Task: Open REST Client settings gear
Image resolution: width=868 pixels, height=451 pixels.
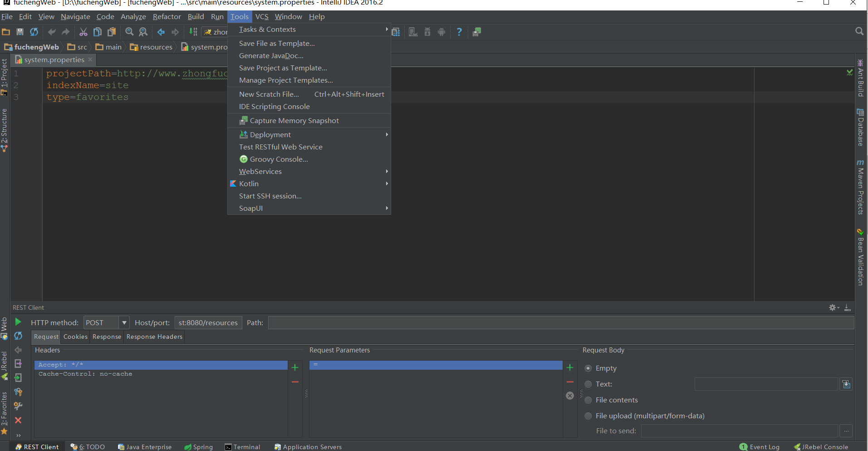Action: click(833, 307)
